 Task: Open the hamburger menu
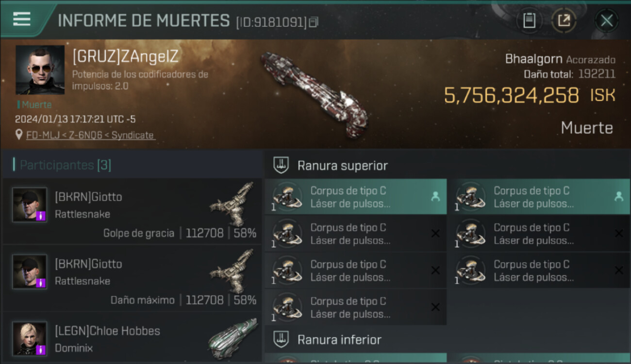tap(22, 19)
